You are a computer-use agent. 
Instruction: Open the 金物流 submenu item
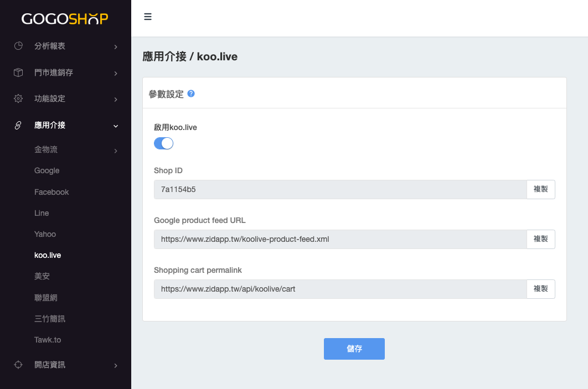tap(46, 149)
